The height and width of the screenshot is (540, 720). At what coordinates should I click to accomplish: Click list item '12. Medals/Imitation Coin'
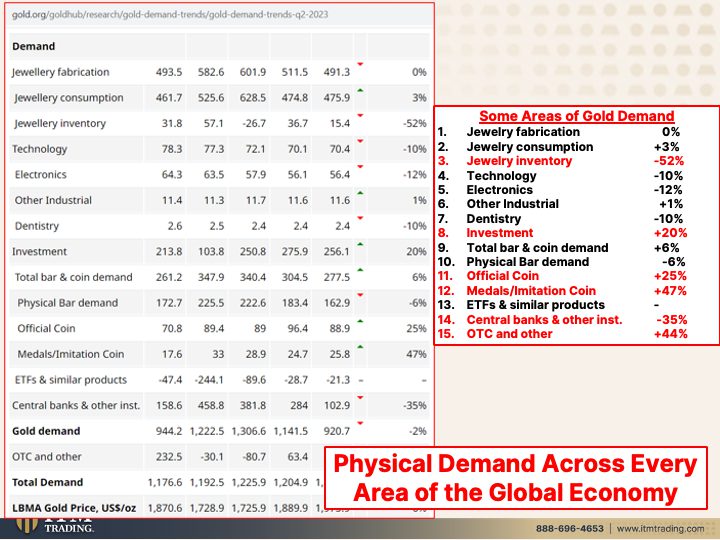click(562, 291)
